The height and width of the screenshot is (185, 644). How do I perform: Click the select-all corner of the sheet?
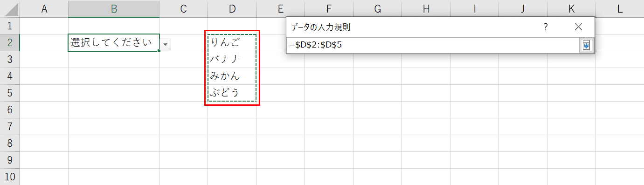point(10,8)
